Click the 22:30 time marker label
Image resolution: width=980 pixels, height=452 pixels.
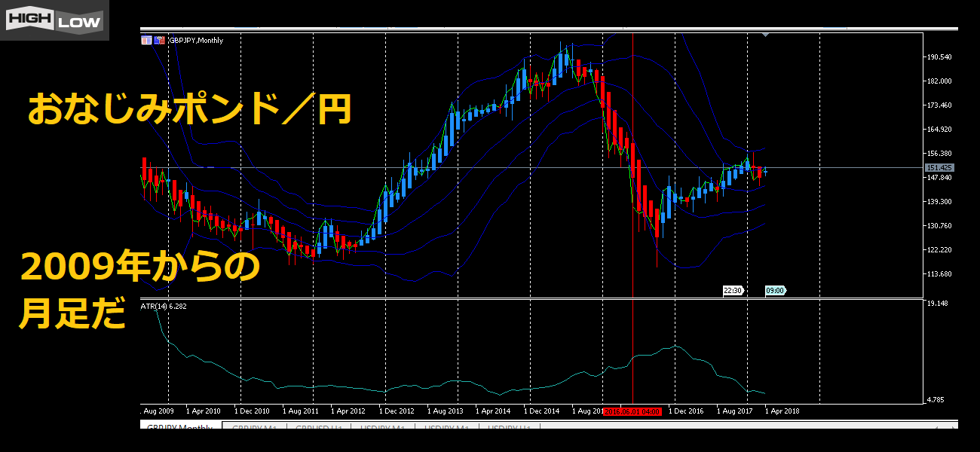click(x=733, y=290)
